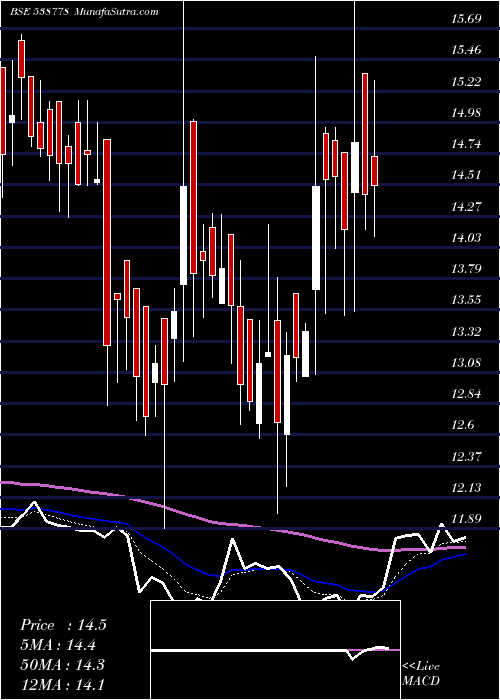Select the 14.74 price level label
Screen dimensions: 500x700
click(x=467, y=144)
